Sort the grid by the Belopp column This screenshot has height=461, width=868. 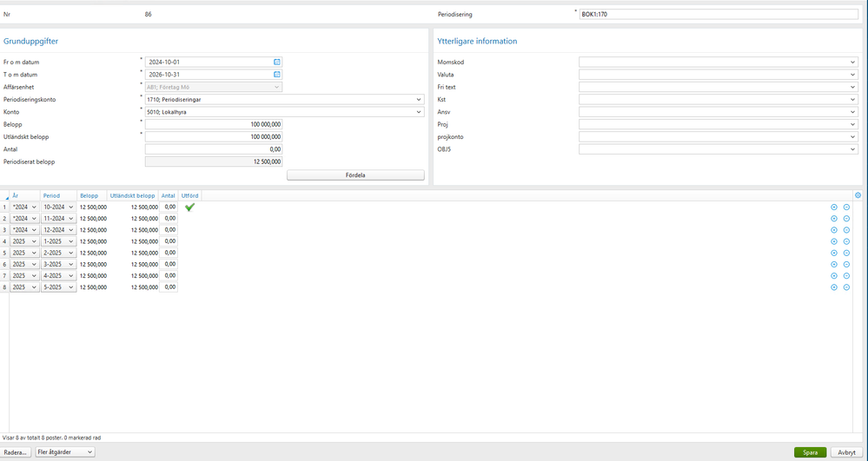(x=89, y=195)
